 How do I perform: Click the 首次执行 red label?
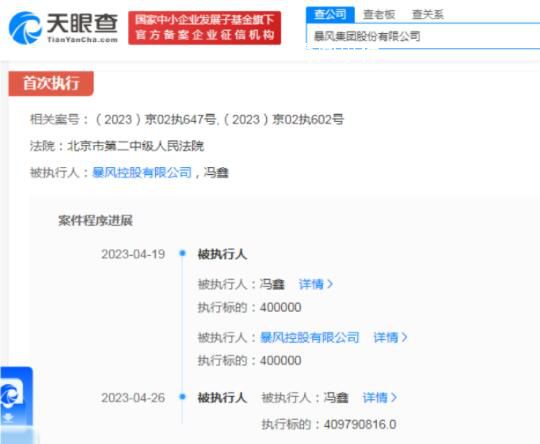(x=51, y=83)
